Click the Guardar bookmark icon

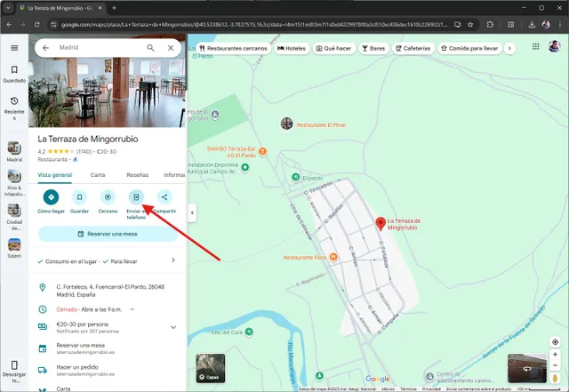pyautogui.click(x=79, y=197)
